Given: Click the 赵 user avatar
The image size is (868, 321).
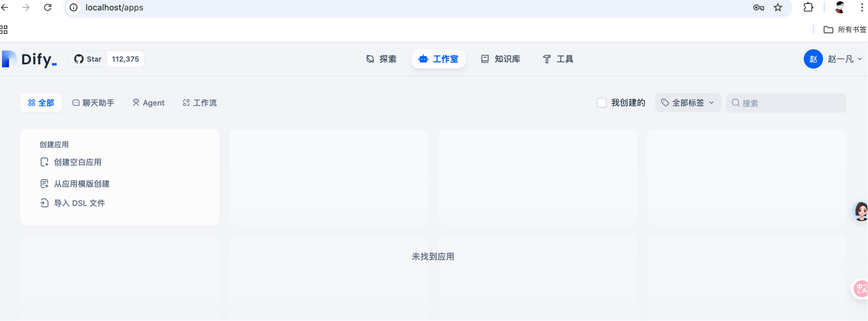Looking at the screenshot, I should point(813,59).
